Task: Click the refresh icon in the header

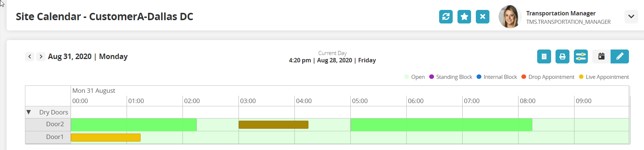Action: coord(446,17)
